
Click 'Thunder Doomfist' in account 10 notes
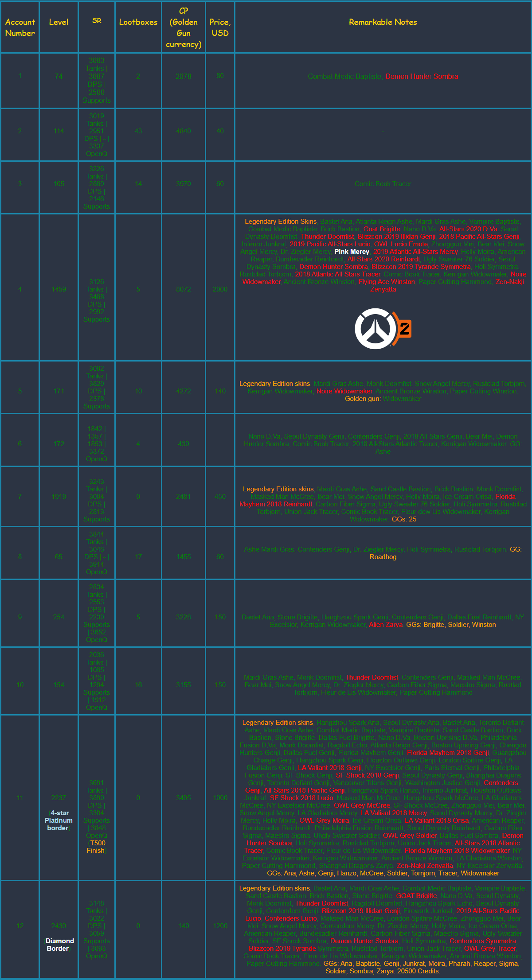click(372, 677)
